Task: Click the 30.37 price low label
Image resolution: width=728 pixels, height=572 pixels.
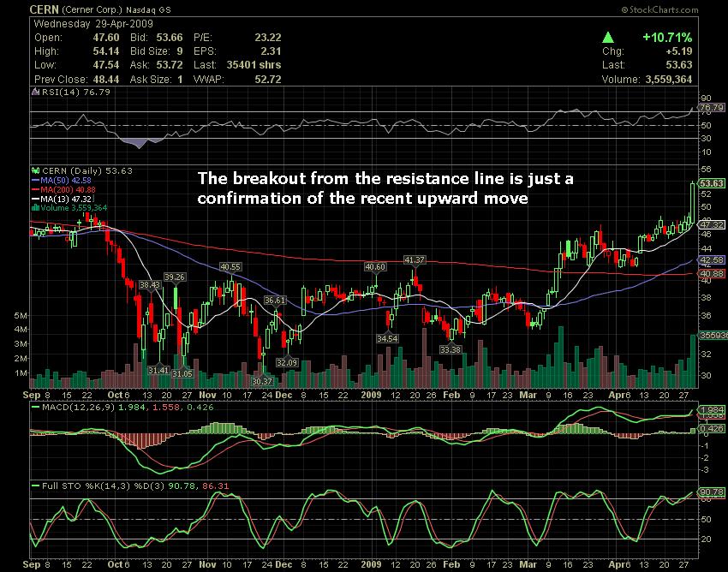Action: point(262,381)
